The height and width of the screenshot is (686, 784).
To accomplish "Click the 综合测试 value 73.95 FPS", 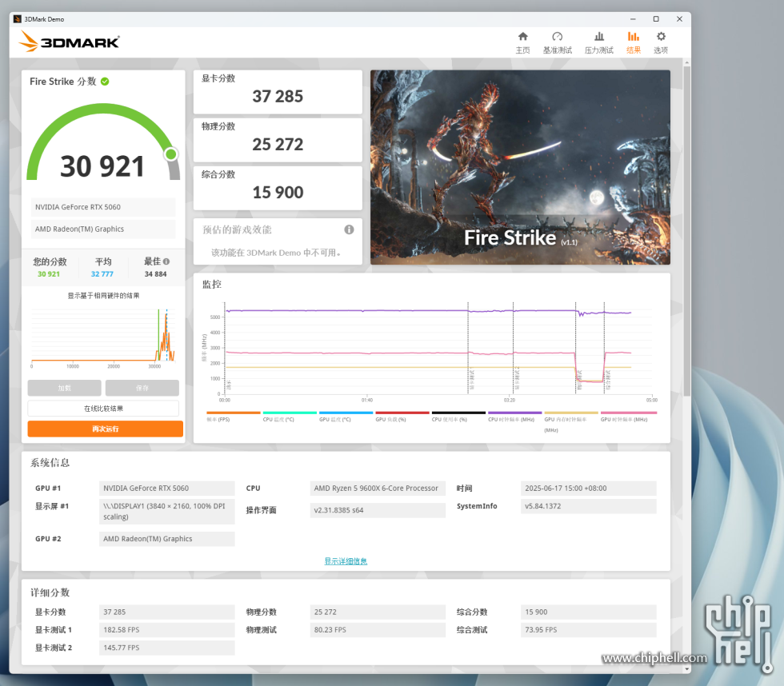I will 589,629.
